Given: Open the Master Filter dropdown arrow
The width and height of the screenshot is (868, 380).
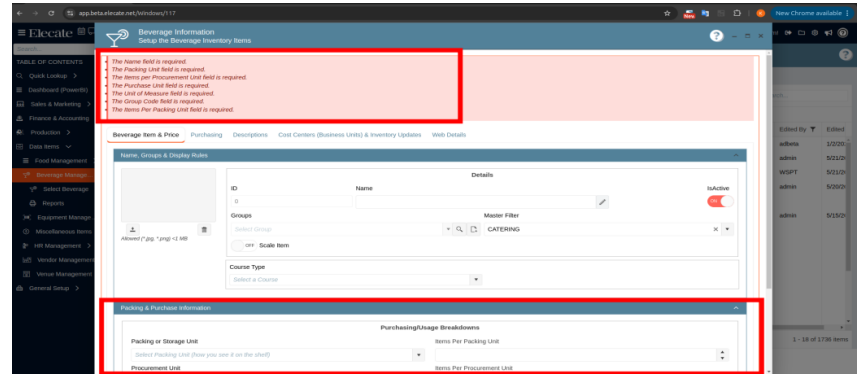Looking at the screenshot, I should [727, 229].
